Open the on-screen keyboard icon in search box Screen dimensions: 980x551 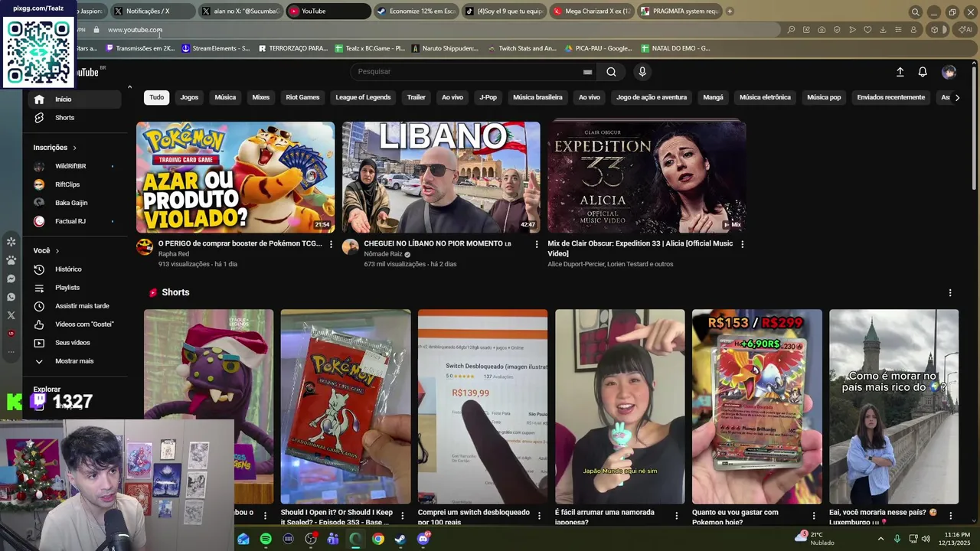pos(587,72)
